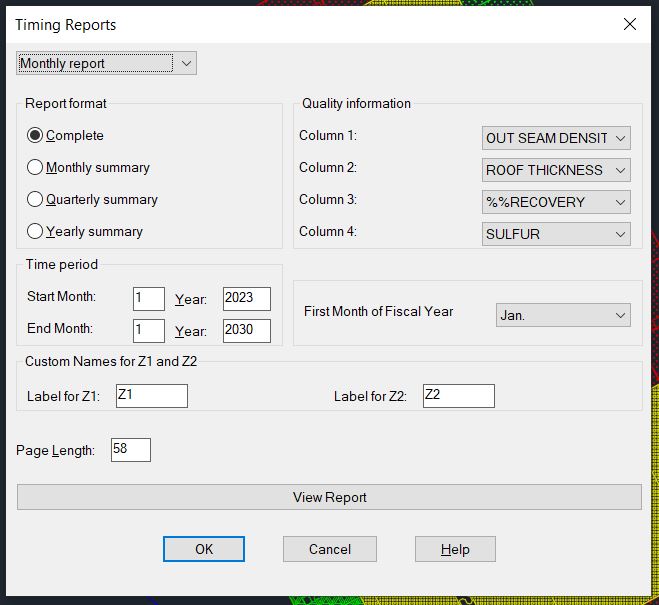
Task: Open First Month of Fiscal Year dropdown
Action: (563, 315)
